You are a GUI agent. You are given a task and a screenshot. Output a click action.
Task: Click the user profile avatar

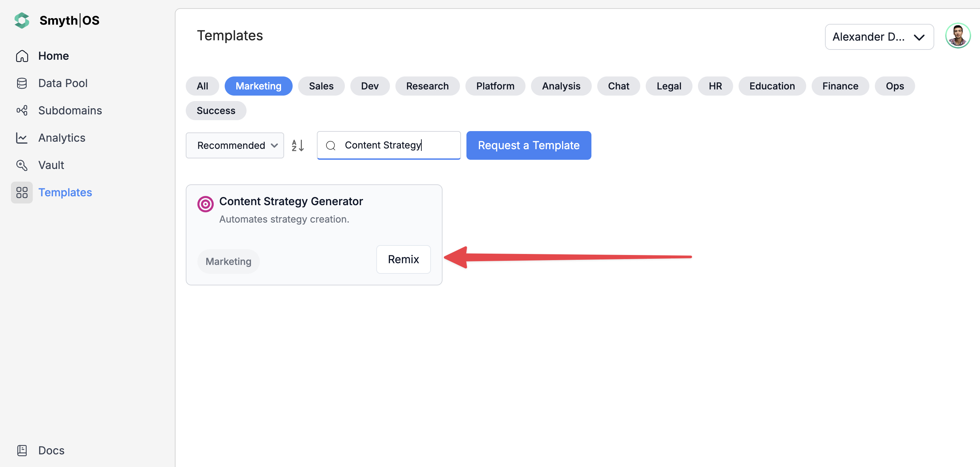(957, 36)
